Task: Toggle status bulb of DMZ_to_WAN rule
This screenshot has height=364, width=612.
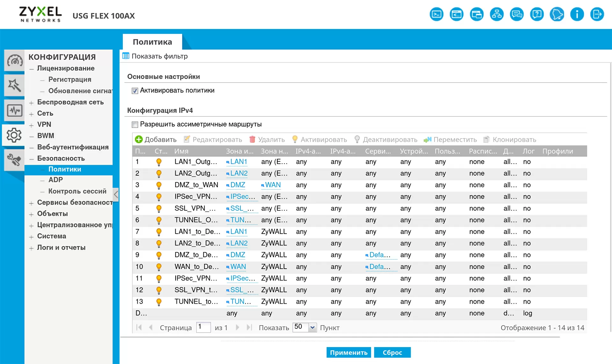Action: click(x=159, y=185)
